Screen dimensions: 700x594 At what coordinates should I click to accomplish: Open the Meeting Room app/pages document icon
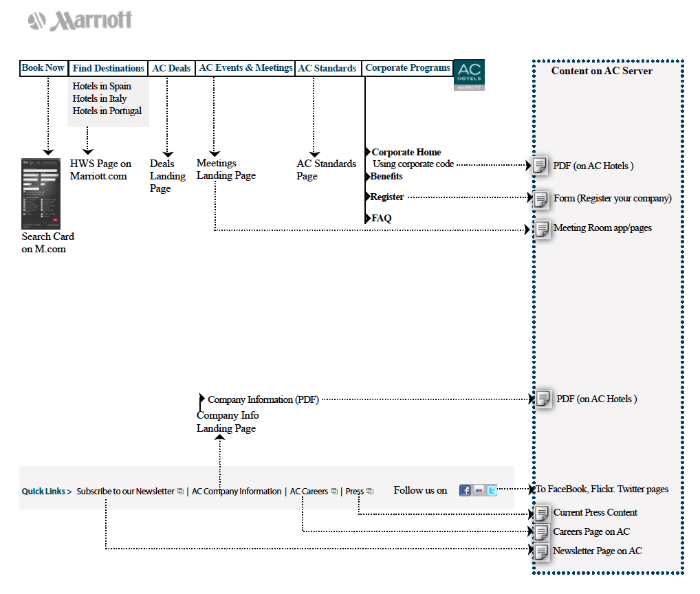(542, 228)
